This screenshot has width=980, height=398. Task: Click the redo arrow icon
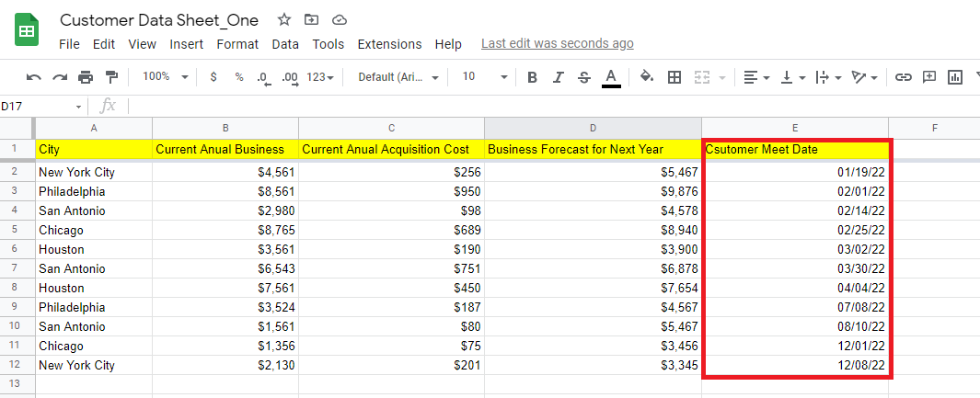[60, 77]
